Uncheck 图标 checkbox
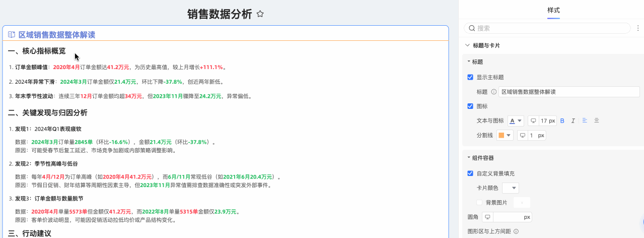Screen dimensions: 644x238 [x=470, y=106]
